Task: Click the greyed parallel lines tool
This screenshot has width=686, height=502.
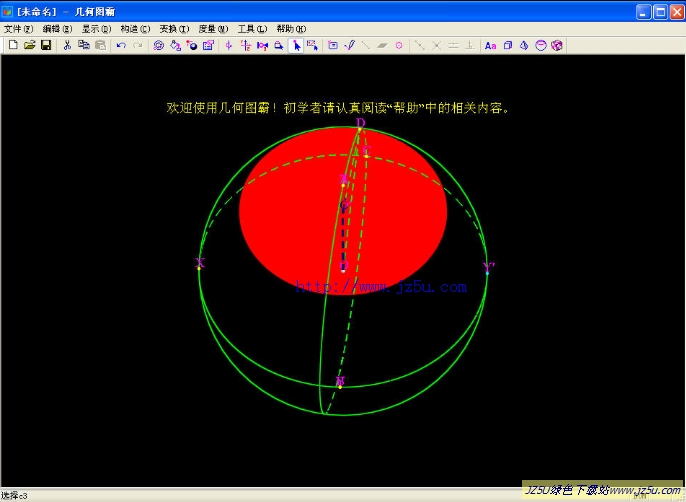Action: [453, 45]
